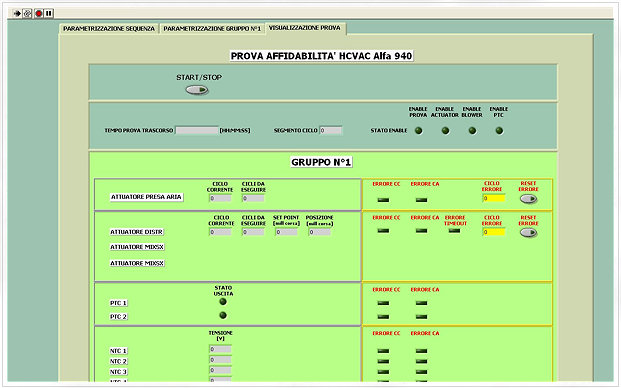Click ERRORE CA indicator for ATTUATORE PRESA ARIA

coord(421,200)
